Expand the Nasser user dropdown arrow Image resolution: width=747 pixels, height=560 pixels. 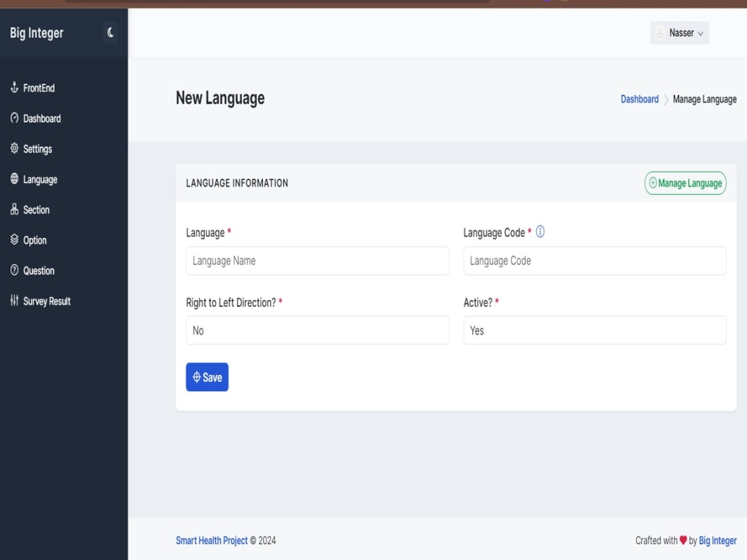[701, 34]
